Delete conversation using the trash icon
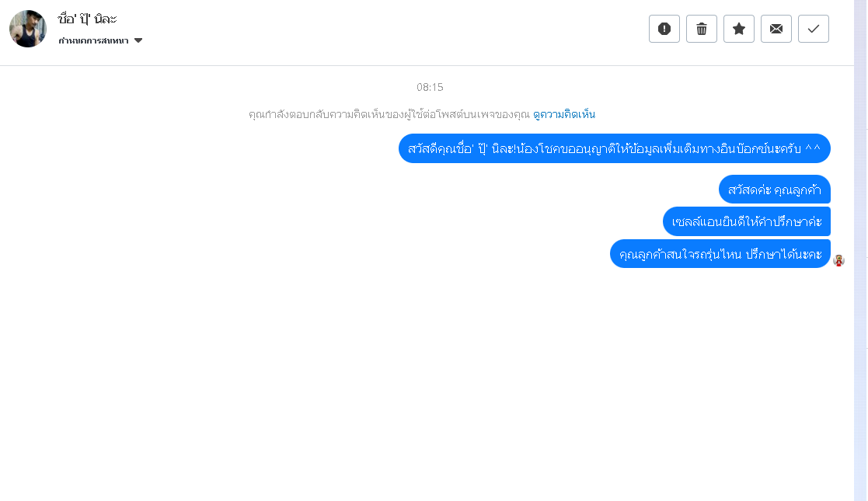 [702, 29]
